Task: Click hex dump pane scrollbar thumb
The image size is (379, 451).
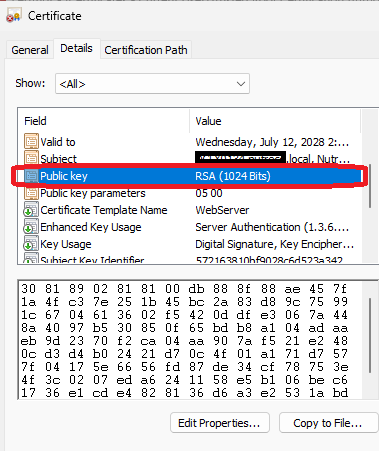Action: [x=370, y=335]
